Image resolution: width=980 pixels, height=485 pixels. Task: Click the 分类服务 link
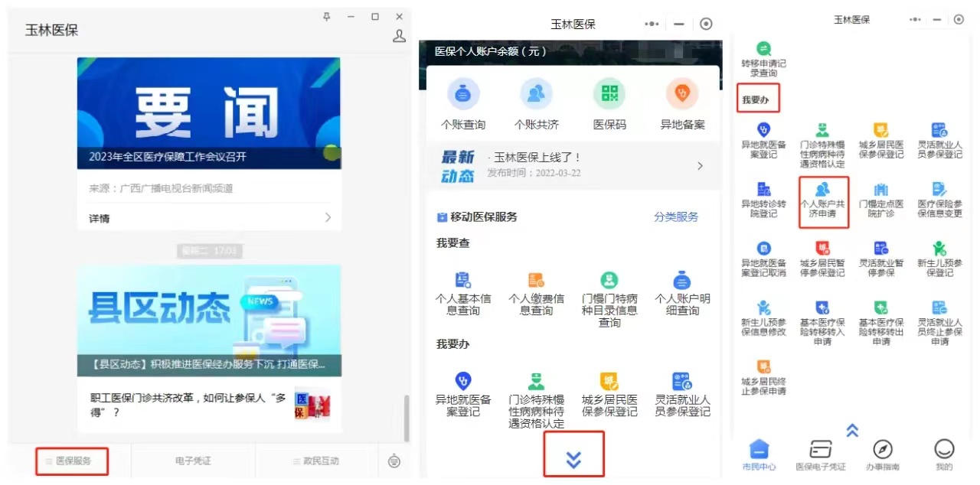click(676, 216)
